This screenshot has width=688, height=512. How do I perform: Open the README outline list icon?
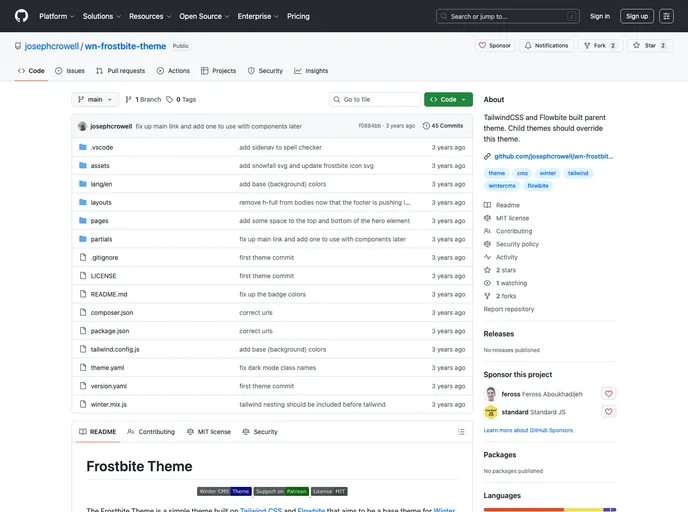click(461, 432)
